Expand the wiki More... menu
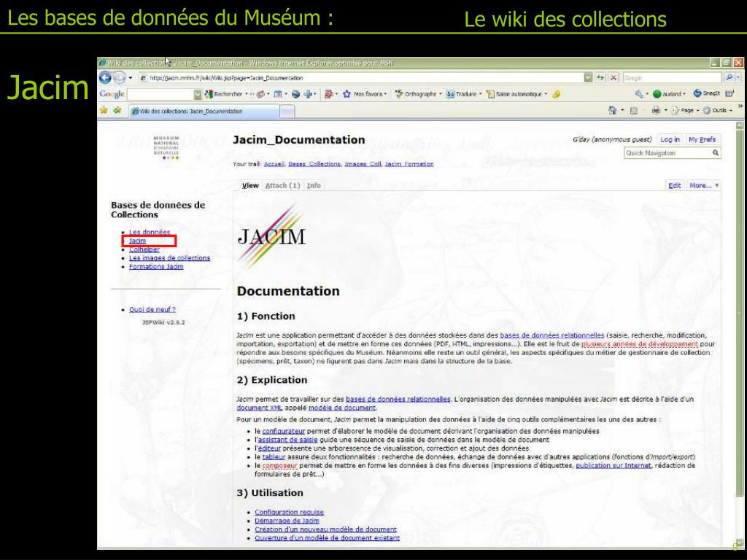The width and height of the screenshot is (747, 560). click(x=704, y=185)
